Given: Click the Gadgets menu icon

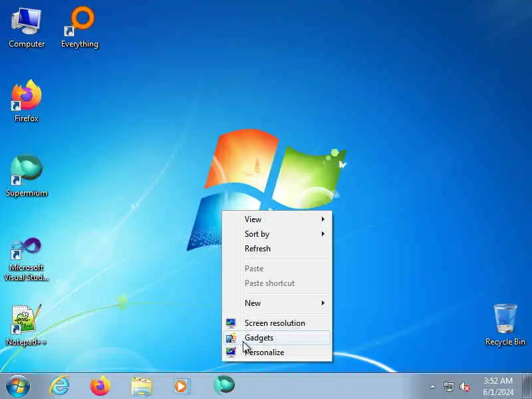Looking at the screenshot, I should click(231, 338).
